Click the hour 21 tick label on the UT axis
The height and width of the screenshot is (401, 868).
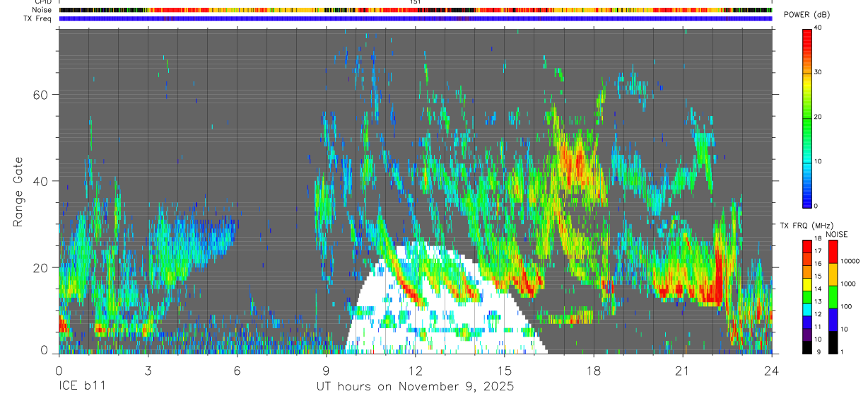pos(683,371)
